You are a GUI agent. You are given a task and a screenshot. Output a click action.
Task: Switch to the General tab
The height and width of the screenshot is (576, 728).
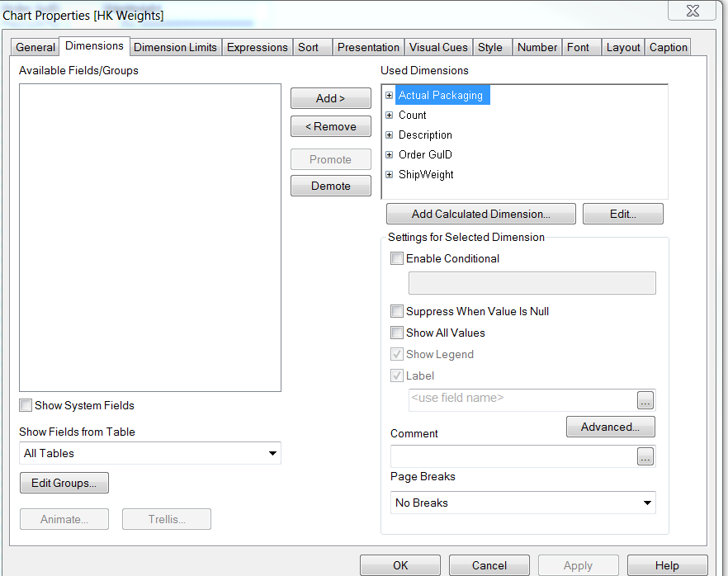point(35,47)
